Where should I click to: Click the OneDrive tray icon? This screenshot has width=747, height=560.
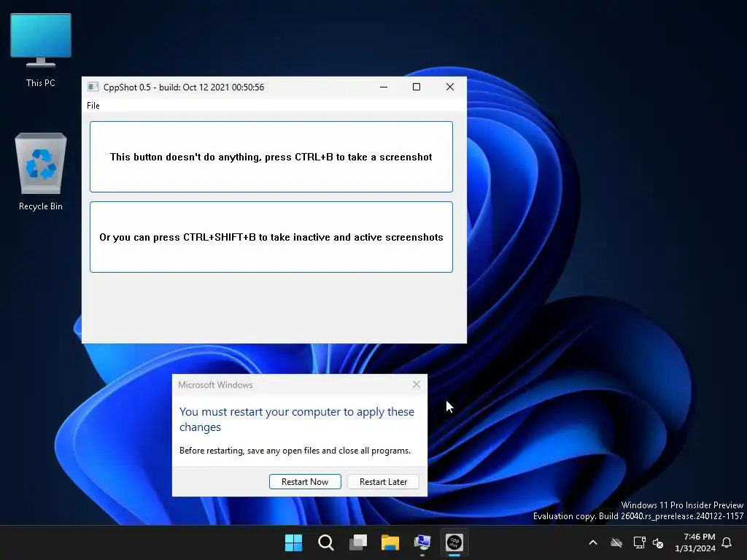[616, 542]
